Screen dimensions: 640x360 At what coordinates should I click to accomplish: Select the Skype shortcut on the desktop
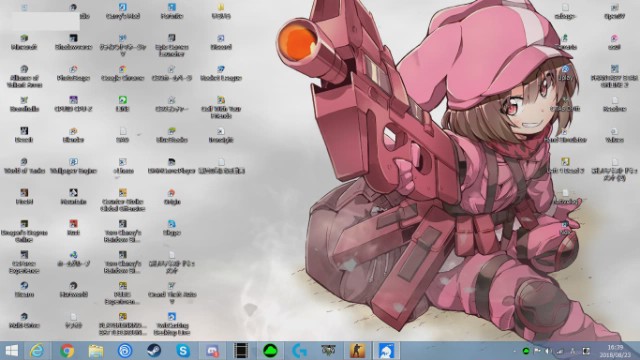click(171, 227)
